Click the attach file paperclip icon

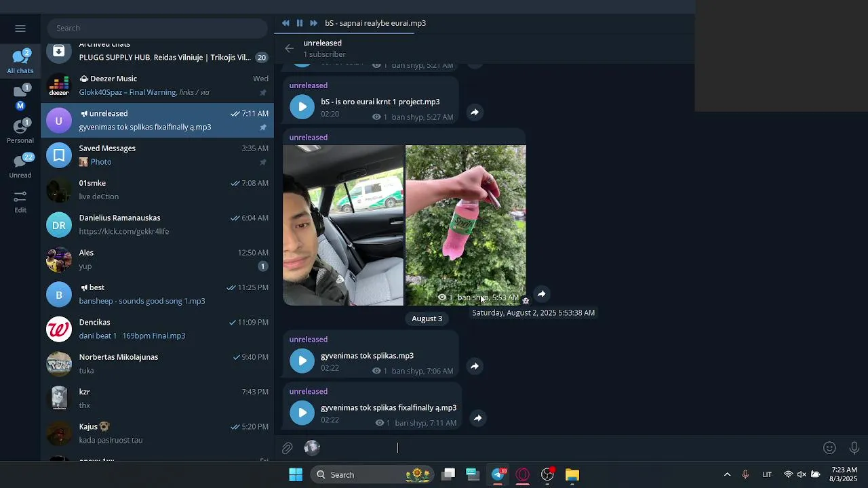[288, 448]
